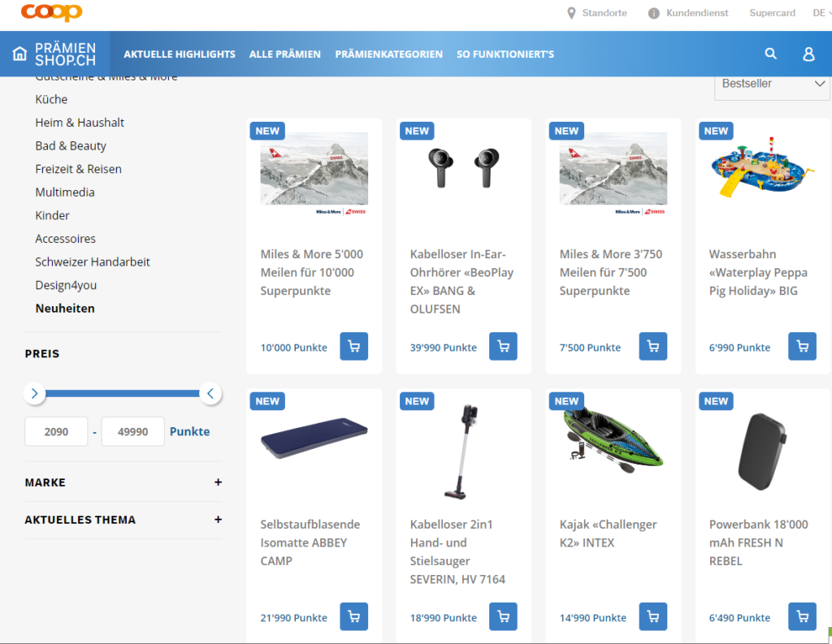The image size is (832, 644).
Task: Open the SEVERIN vacuum cleaner image
Action: pos(462,452)
